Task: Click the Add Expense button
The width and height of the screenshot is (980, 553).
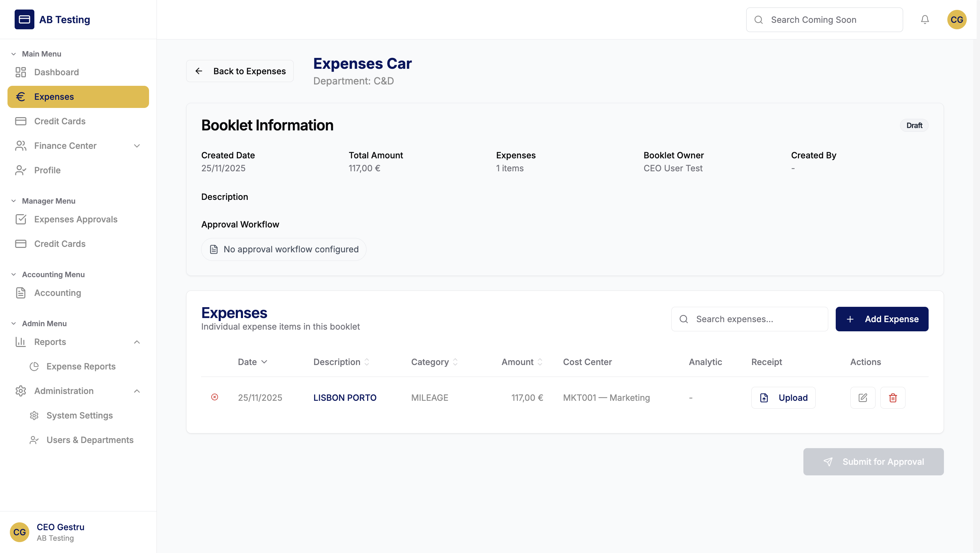Action: click(x=882, y=319)
